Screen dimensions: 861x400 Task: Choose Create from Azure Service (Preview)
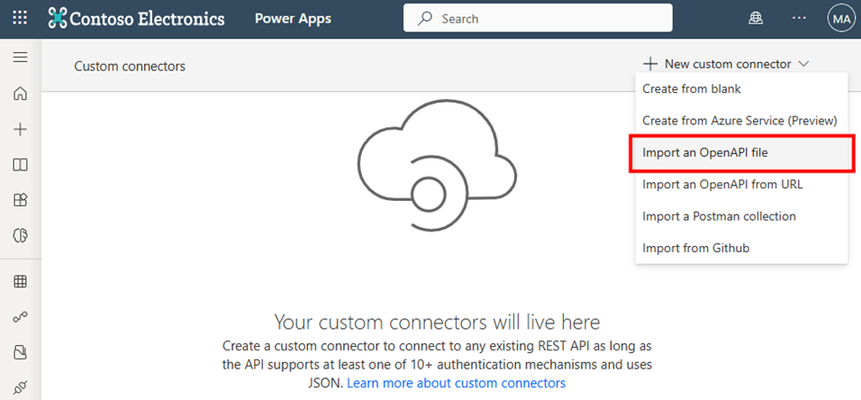tap(741, 120)
